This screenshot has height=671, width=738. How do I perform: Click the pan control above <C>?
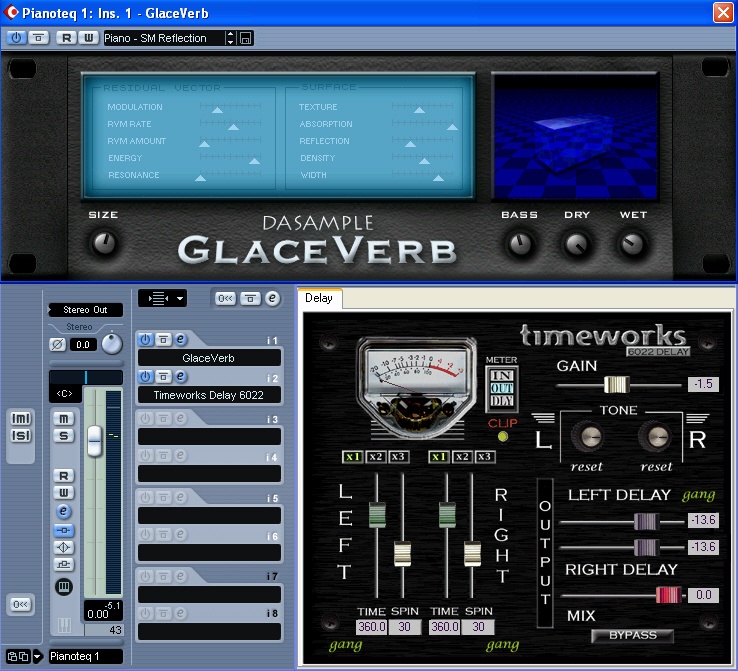(86, 377)
